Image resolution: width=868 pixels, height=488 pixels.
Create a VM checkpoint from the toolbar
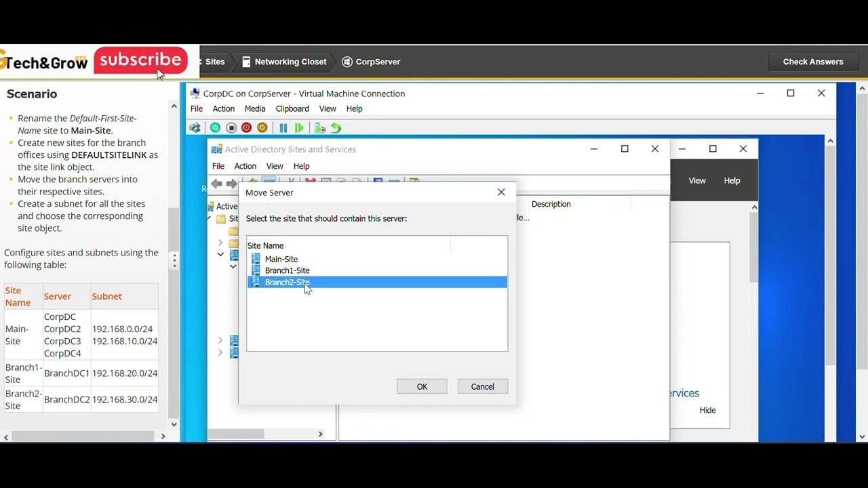coord(320,128)
